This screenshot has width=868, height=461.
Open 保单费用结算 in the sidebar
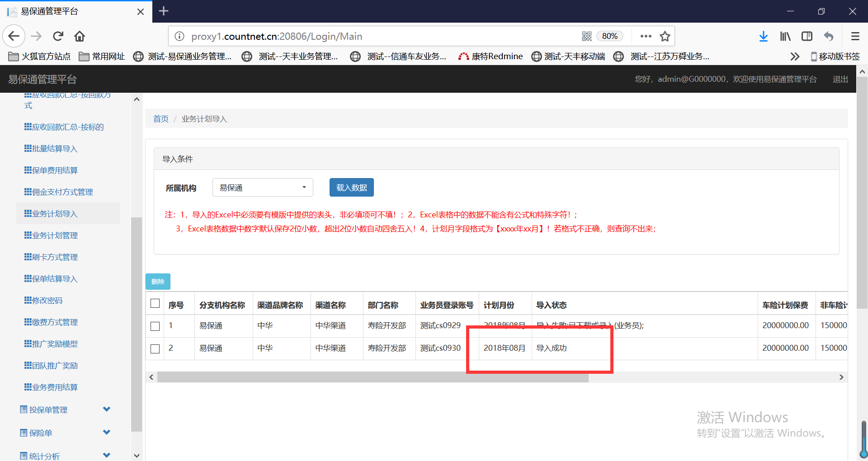click(x=55, y=170)
